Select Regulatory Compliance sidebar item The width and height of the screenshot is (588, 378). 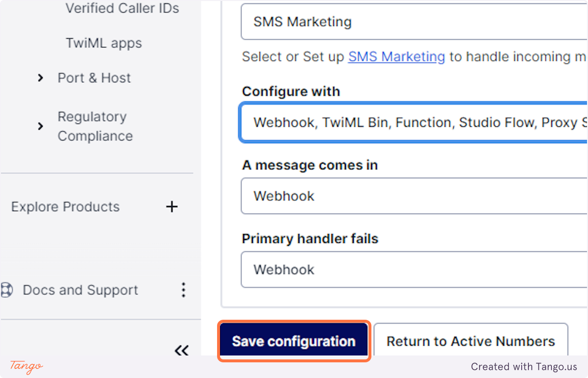click(x=95, y=126)
